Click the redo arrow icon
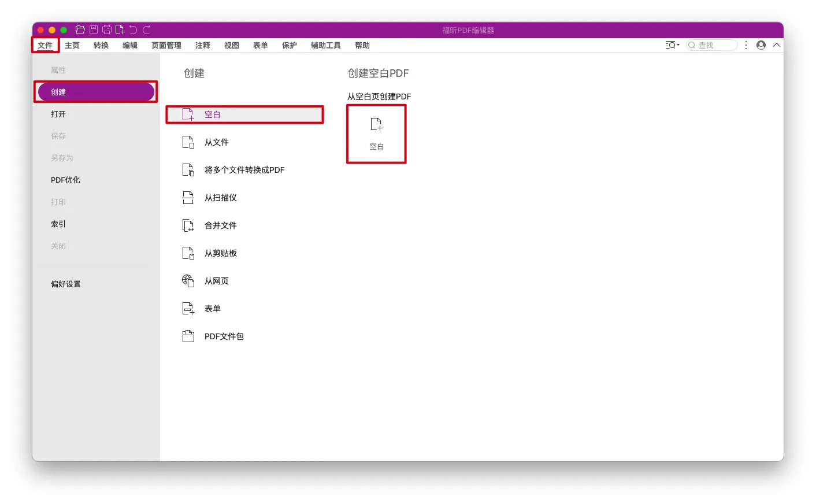Viewport: 816px width, 504px height. point(147,29)
